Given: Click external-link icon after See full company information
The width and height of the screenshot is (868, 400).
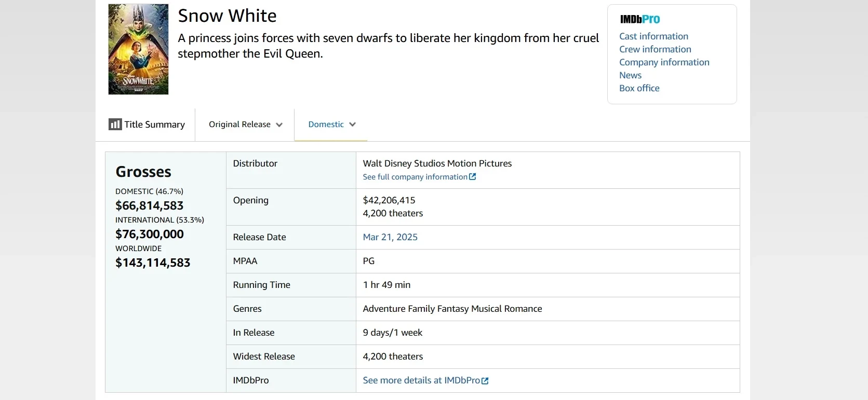Looking at the screenshot, I should [x=472, y=177].
